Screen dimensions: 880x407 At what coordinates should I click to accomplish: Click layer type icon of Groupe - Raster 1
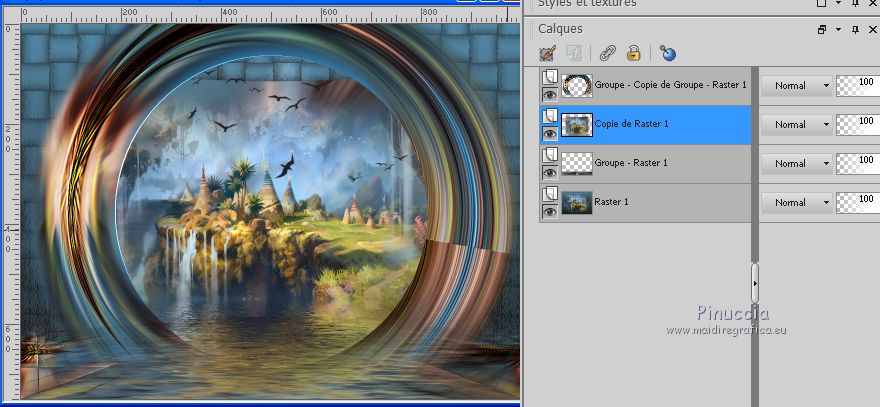point(551,155)
